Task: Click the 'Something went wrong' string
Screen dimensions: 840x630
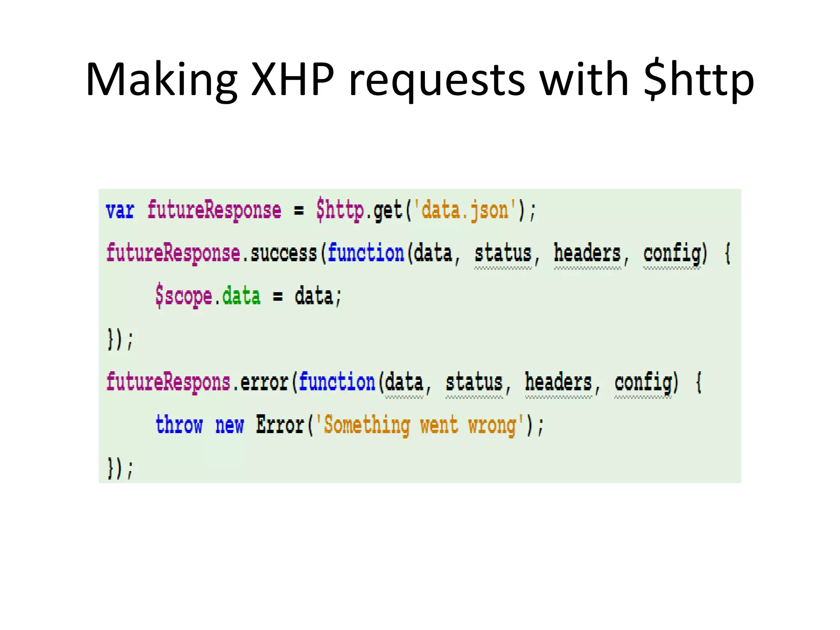Action: click(x=420, y=425)
